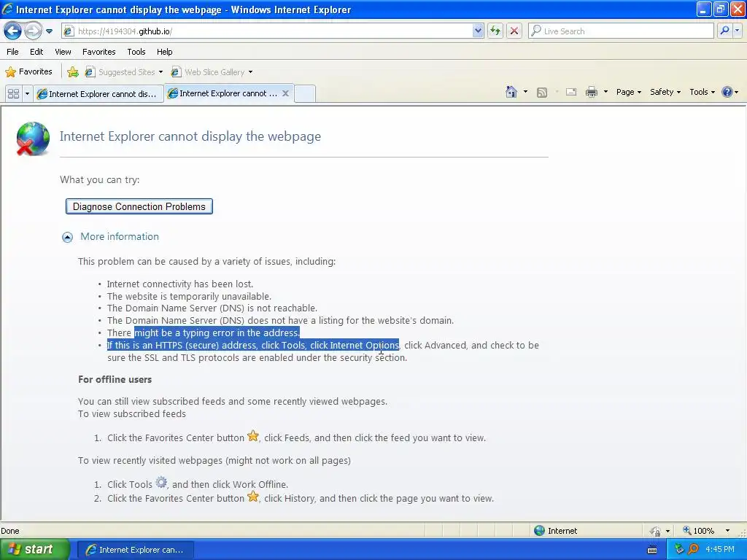Open the Home button dropdown arrow
Screen dimensions: 747x560
click(x=525, y=92)
